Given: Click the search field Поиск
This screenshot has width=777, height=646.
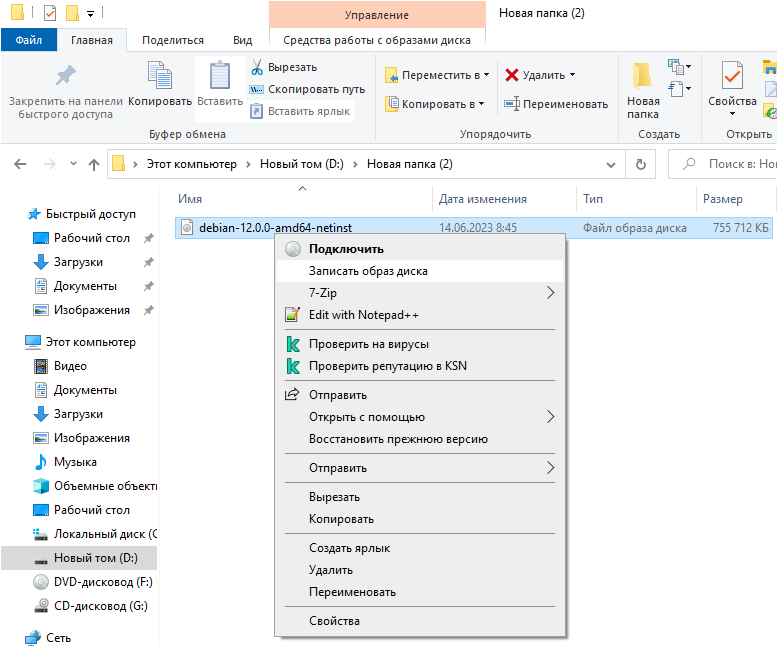Looking at the screenshot, I should coord(723,164).
